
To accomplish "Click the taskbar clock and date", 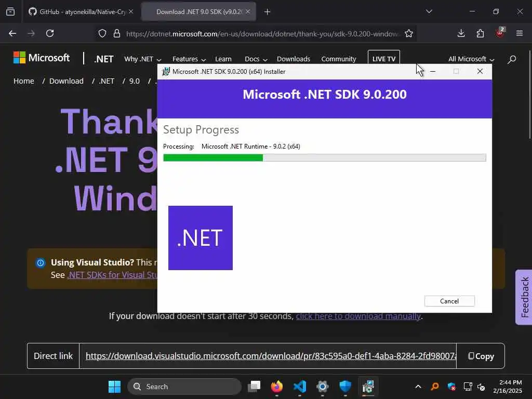I will pyautogui.click(x=507, y=387).
